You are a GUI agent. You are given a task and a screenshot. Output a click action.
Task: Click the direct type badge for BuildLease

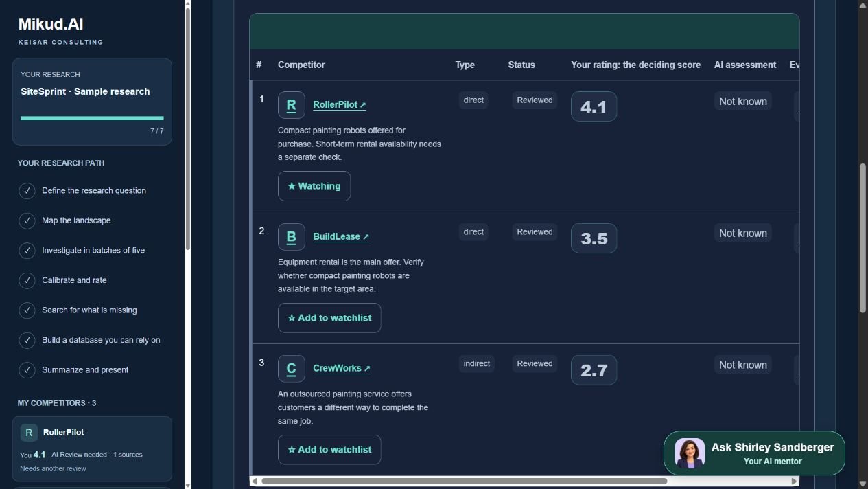pyautogui.click(x=473, y=232)
